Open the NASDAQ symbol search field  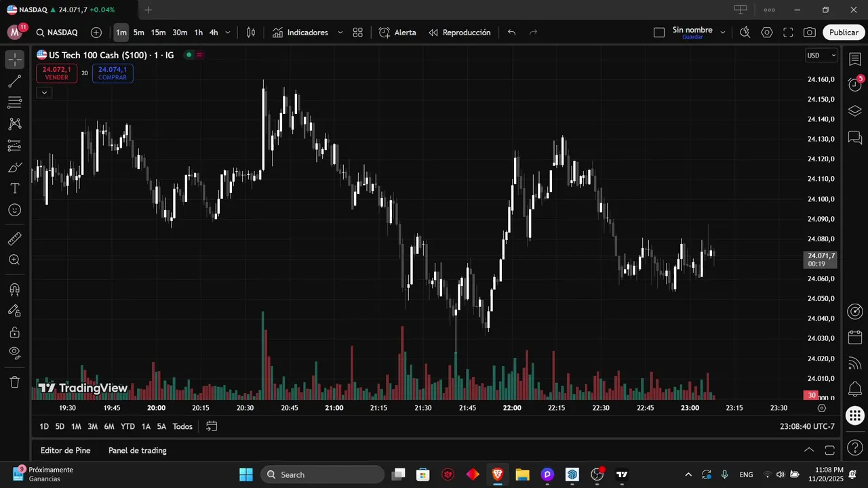(57, 33)
